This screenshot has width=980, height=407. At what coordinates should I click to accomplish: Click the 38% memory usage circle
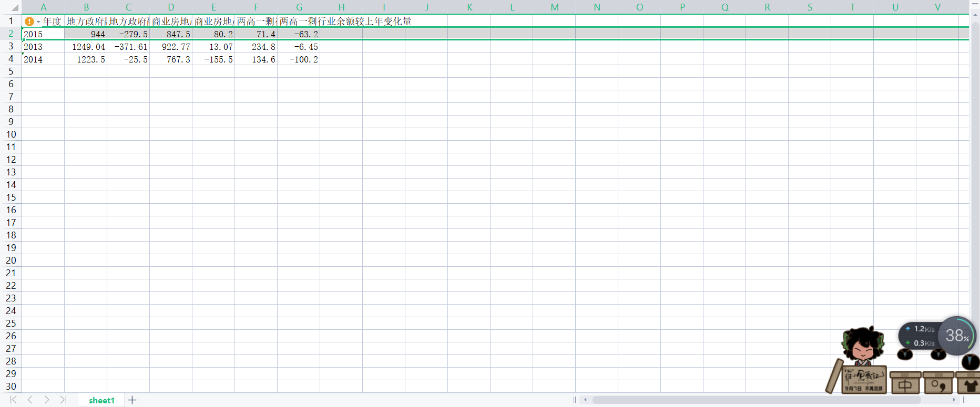pos(957,336)
